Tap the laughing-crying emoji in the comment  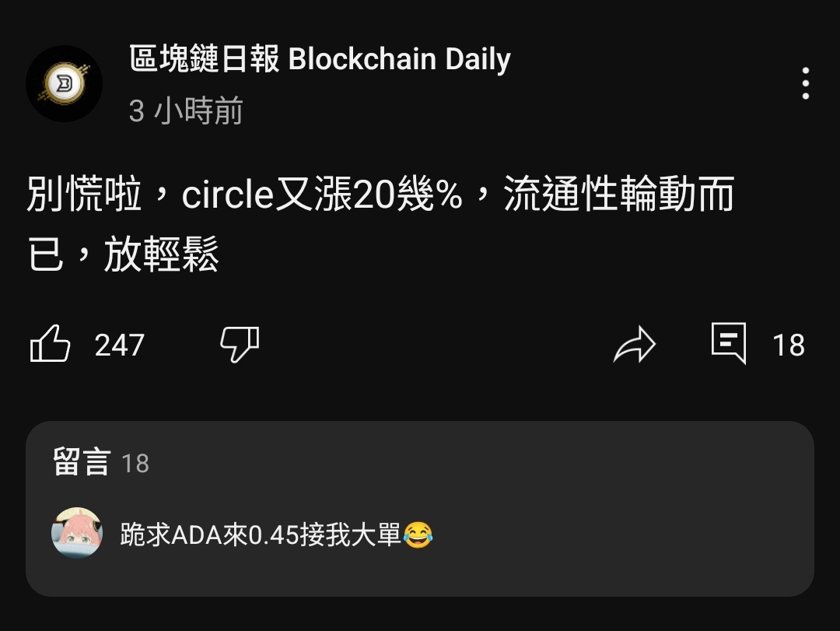[418, 535]
